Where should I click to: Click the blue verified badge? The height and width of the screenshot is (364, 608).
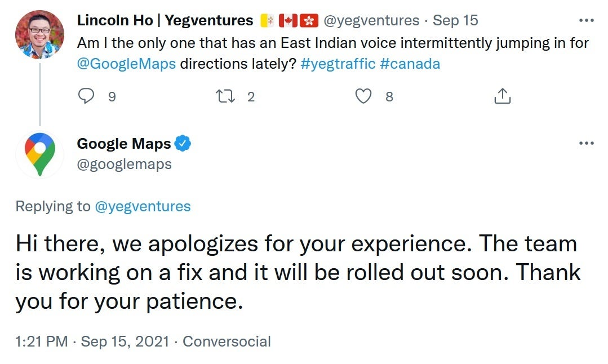point(183,144)
